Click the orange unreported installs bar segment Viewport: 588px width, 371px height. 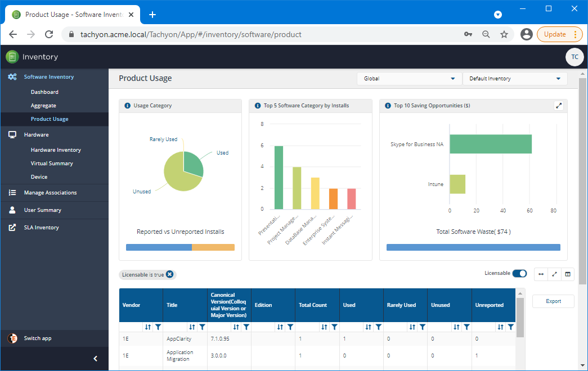tap(213, 247)
